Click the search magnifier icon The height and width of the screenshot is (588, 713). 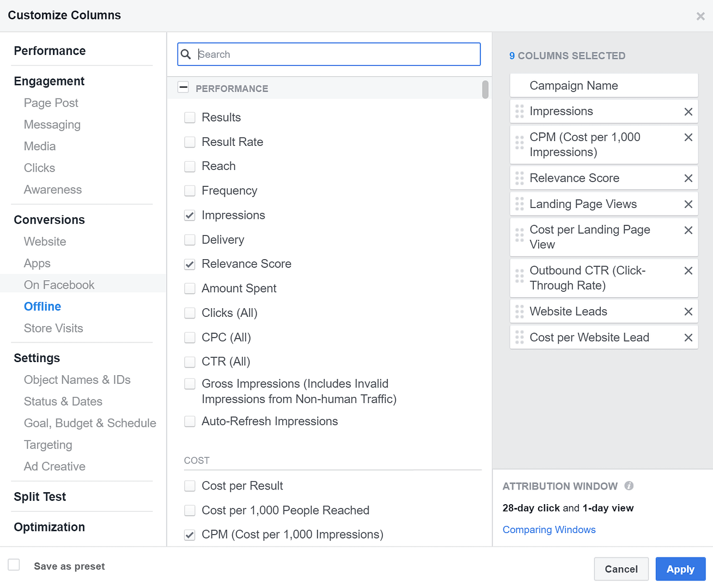click(186, 54)
